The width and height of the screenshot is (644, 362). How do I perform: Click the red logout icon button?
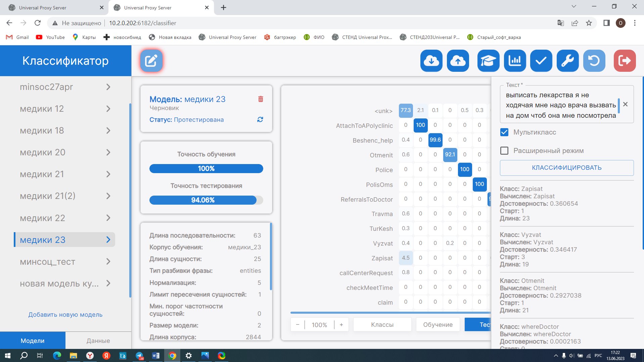point(624,61)
